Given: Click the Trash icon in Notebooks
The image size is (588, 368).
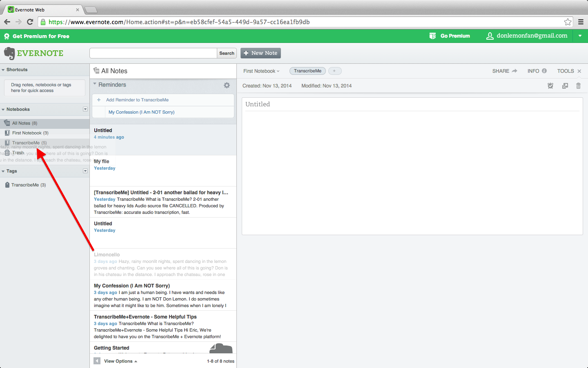Looking at the screenshot, I should 7,153.
